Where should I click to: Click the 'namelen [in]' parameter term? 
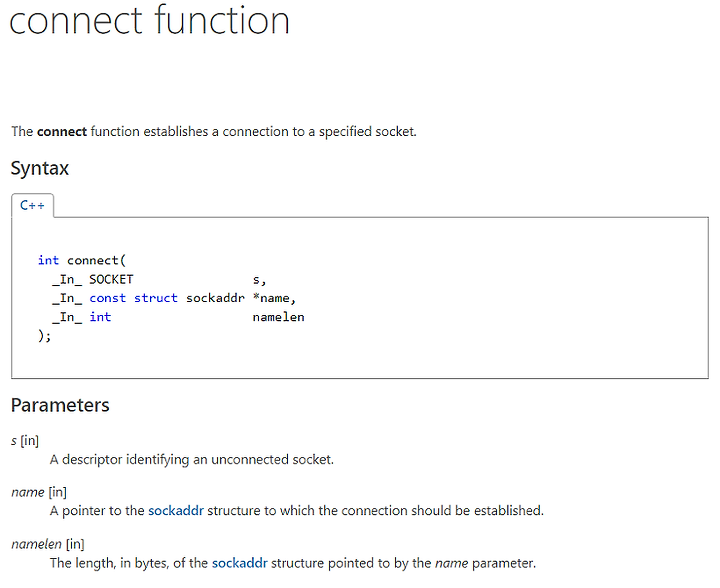pos(48,544)
